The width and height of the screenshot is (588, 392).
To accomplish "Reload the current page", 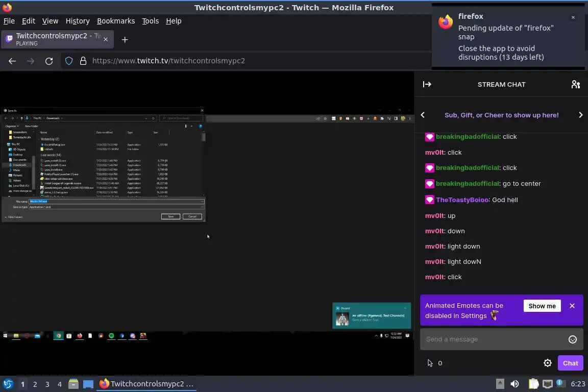I will pyautogui.click(x=49, y=61).
